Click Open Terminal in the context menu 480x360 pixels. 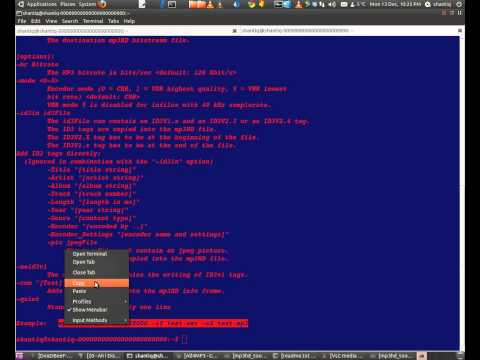pyautogui.click(x=96, y=254)
